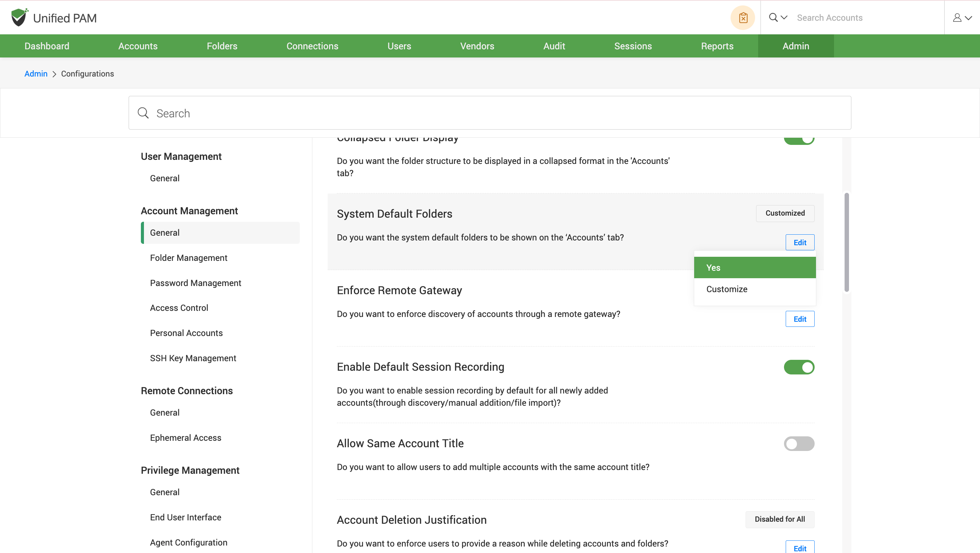Enable the Allow Same Account Title toggle
The width and height of the screenshot is (980, 553).
tap(799, 443)
